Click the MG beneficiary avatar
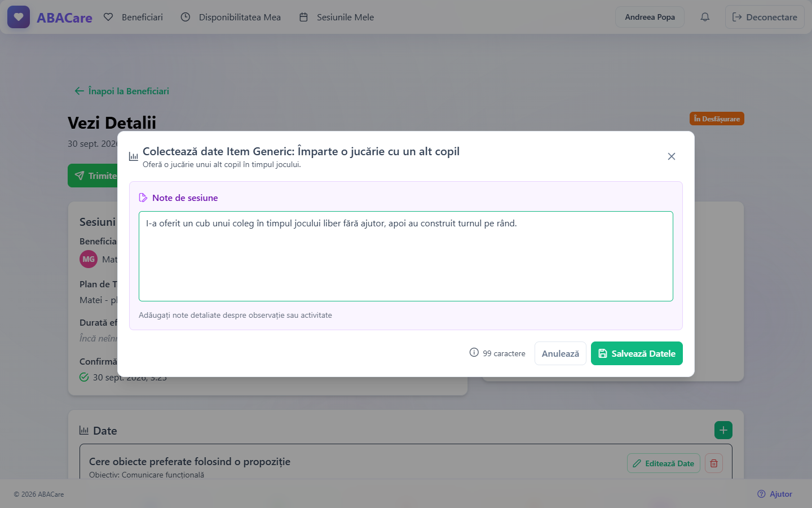This screenshot has height=508, width=812. point(89,259)
